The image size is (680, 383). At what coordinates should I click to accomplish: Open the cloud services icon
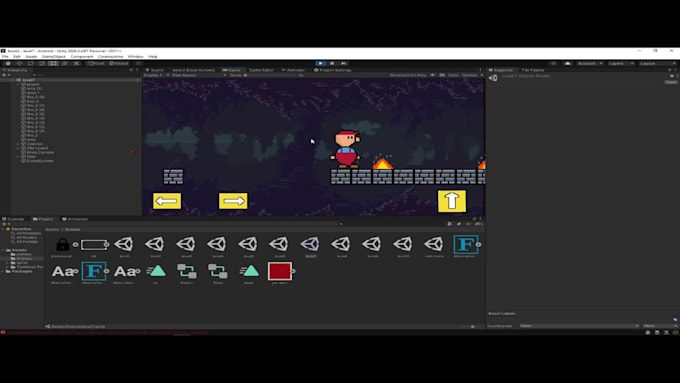567,63
